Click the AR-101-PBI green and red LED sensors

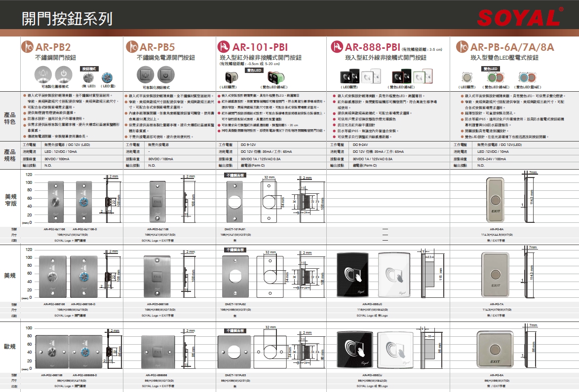click(x=275, y=77)
